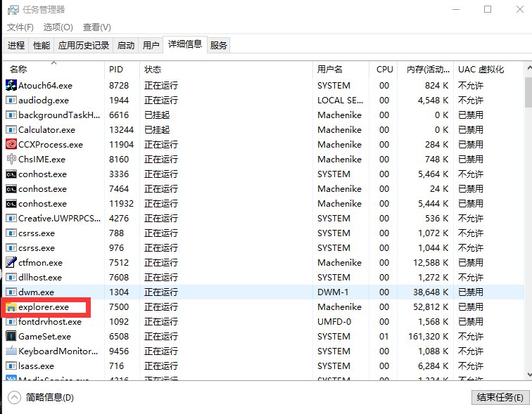Click PID value 9456

click(119, 351)
